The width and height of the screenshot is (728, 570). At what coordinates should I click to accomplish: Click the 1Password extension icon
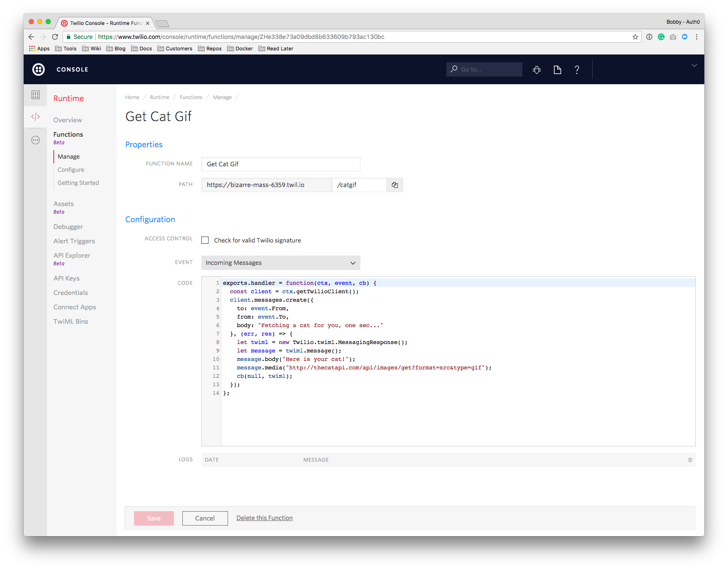tap(649, 37)
